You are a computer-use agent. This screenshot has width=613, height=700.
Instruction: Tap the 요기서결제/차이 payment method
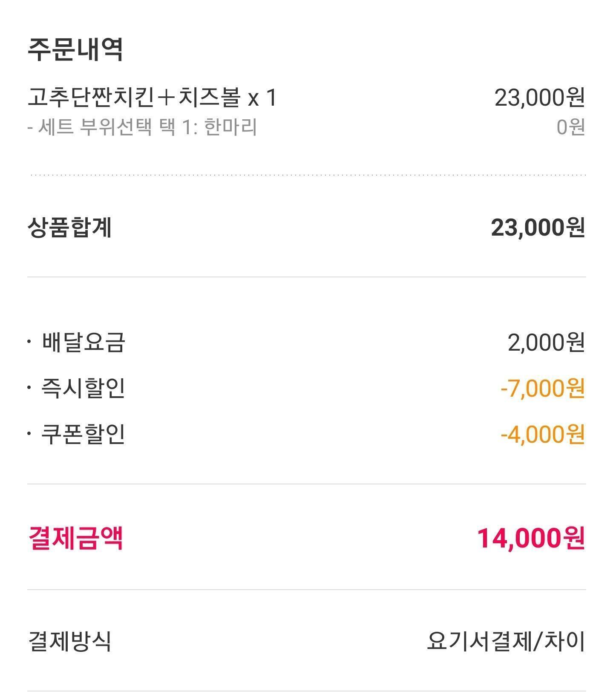506,641
